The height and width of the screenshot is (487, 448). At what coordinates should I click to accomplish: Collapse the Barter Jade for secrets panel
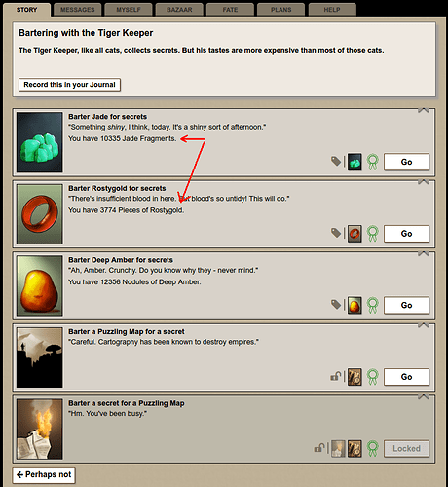424,110
